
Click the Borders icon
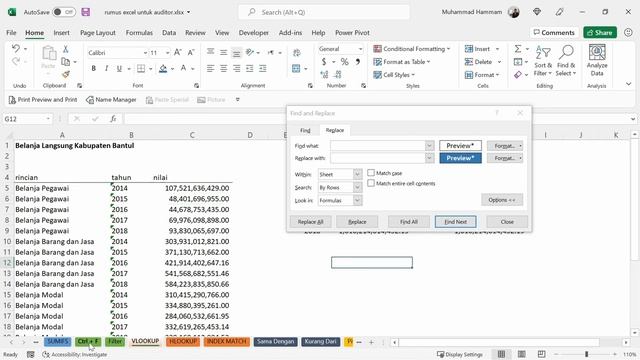click(x=141, y=68)
